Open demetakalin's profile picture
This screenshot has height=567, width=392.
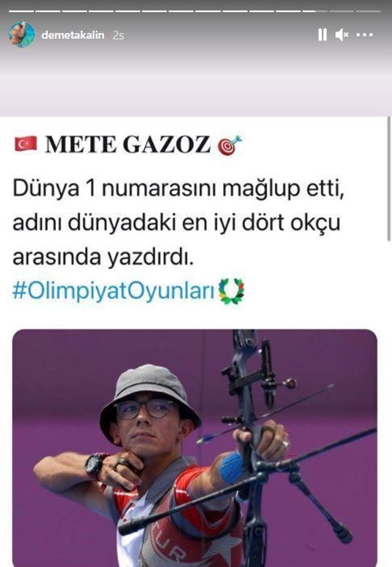(22, 34)
